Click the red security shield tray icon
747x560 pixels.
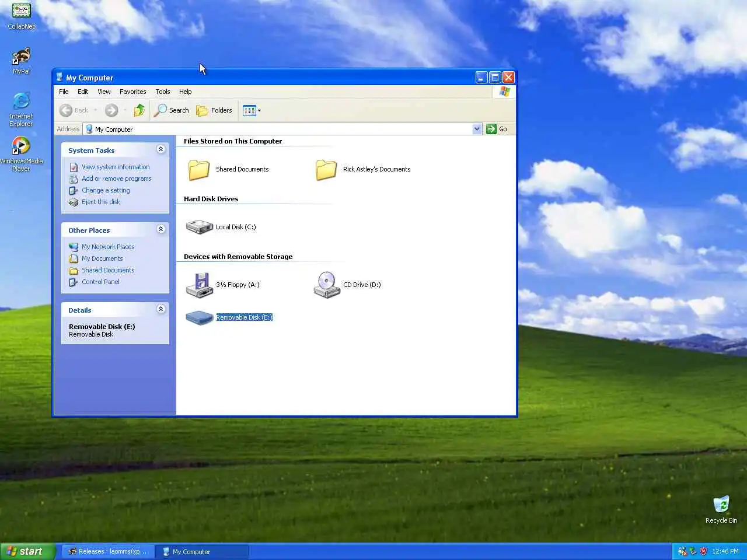click(x=703, y=551)
